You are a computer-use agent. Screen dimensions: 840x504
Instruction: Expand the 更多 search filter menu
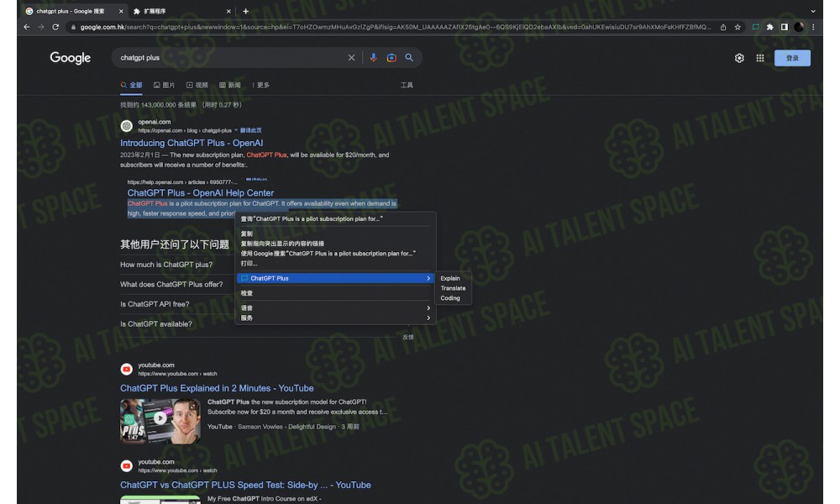[260, 85]
